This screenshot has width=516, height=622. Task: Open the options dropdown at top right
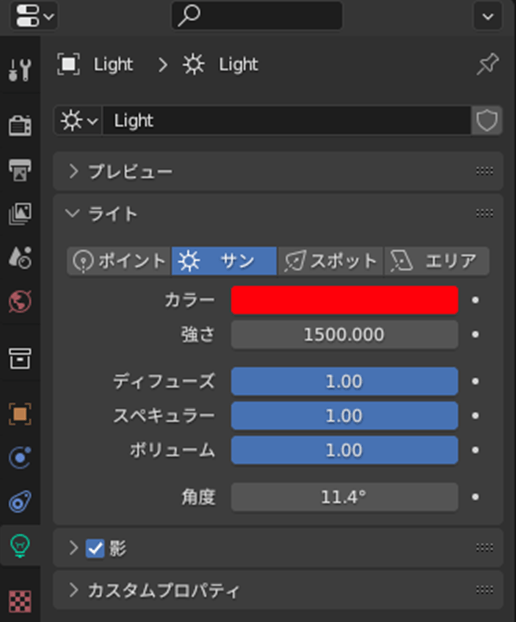point(487,16)
